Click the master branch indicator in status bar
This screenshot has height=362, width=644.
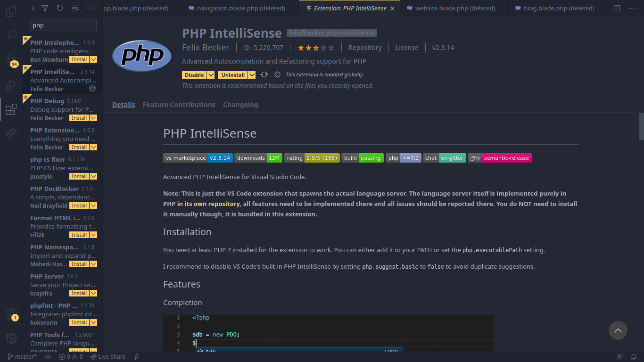click(x=22, y=357)
